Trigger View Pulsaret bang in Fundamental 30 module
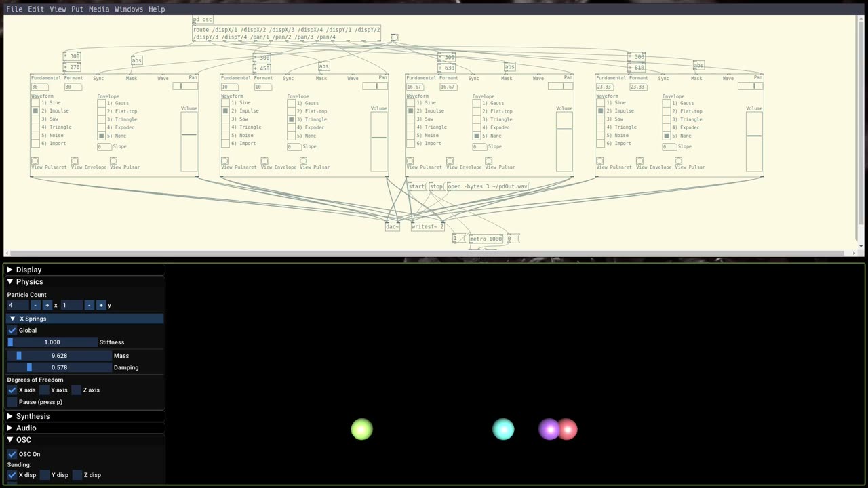Screen dimensions: 868x488 [x=35, y=161]
